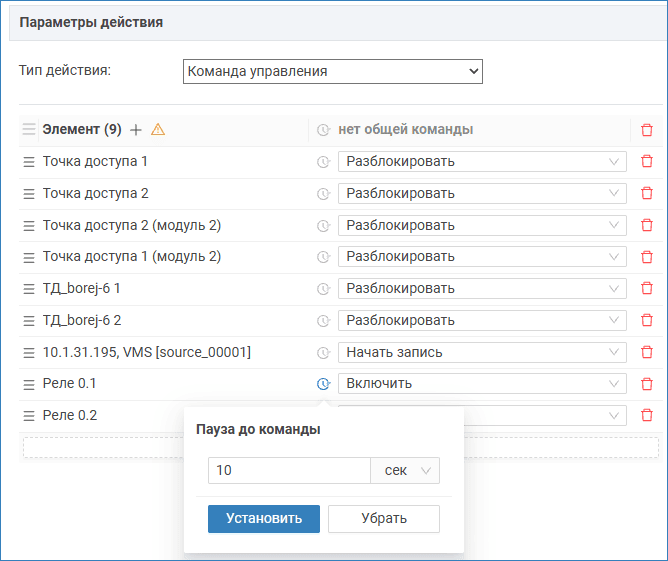
Task: Click the Убрать button
Action: click(x=384, y=519)
